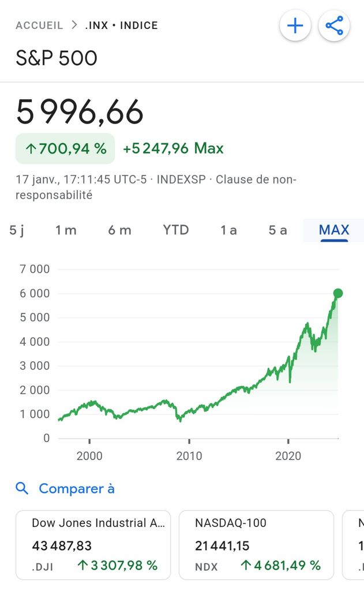Switch chart to YTD range
Screen dimensions: 364x591
pos(175,230)
